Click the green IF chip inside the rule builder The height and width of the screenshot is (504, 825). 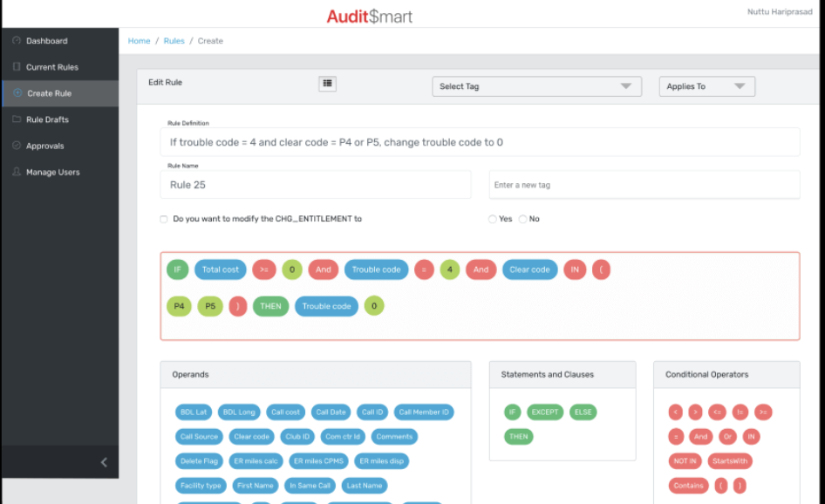[x=177, y=269]
